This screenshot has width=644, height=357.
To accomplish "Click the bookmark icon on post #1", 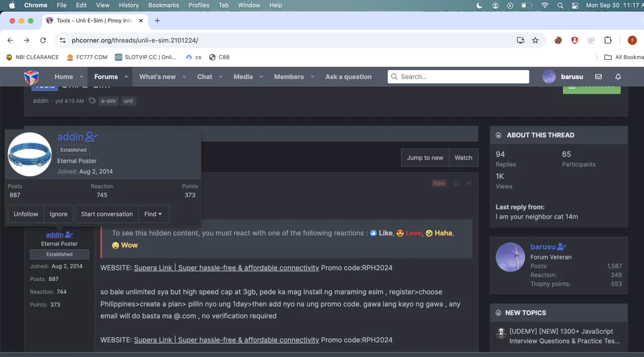I will coord(456,183).
